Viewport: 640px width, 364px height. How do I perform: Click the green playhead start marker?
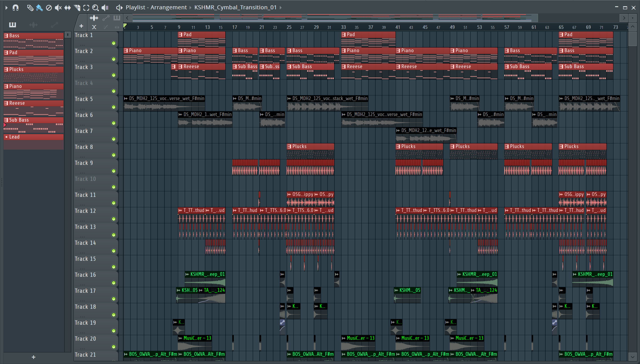[x=125, y=26]
